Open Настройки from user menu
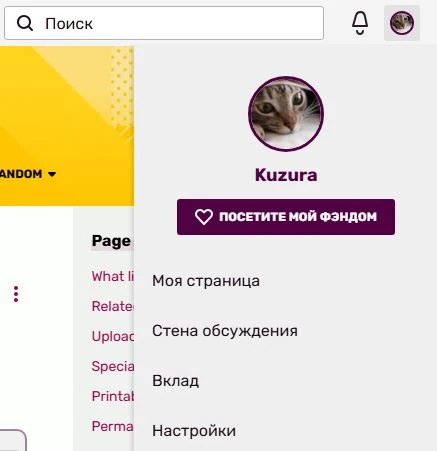 click(x=194, y=431)
